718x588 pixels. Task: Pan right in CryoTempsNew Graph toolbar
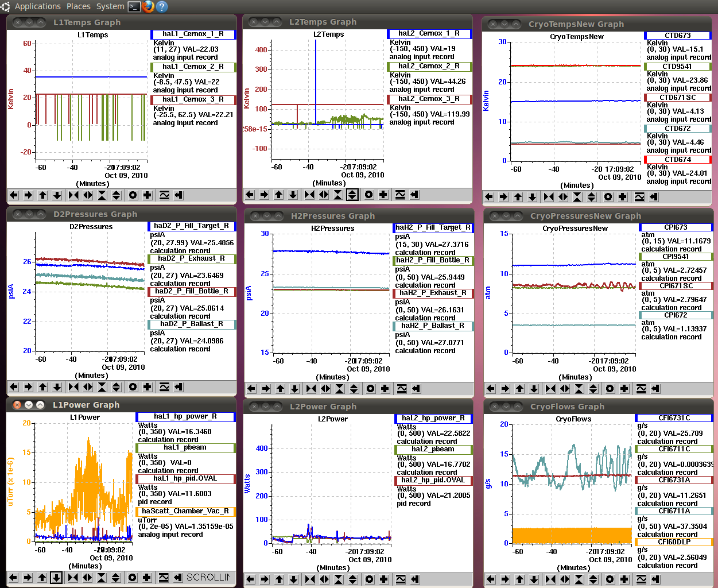503,197
